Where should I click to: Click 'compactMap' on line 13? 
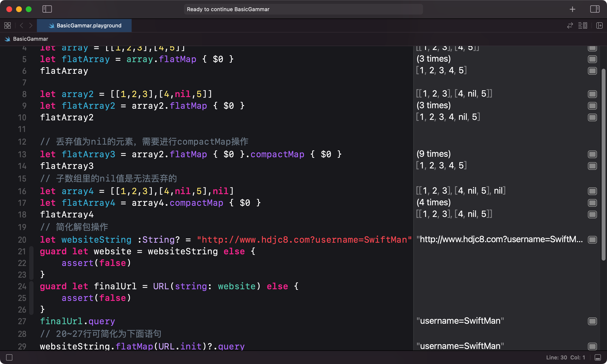277,154
